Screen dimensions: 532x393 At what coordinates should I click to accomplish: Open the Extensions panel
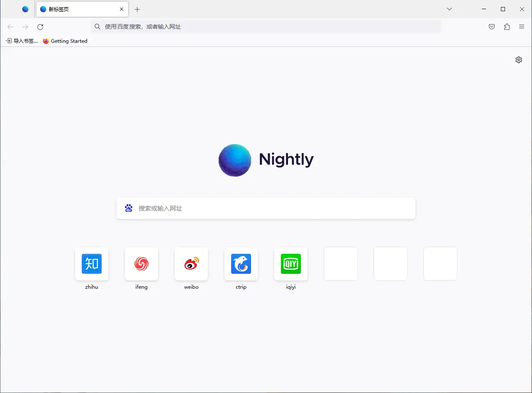(506, 27)
